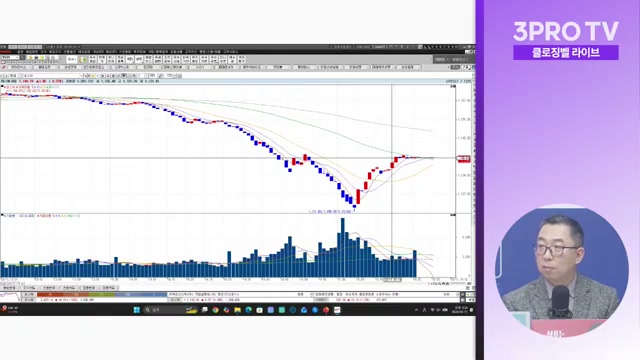
Task: Open the Windows Start menu
Action: click(137, 310)
